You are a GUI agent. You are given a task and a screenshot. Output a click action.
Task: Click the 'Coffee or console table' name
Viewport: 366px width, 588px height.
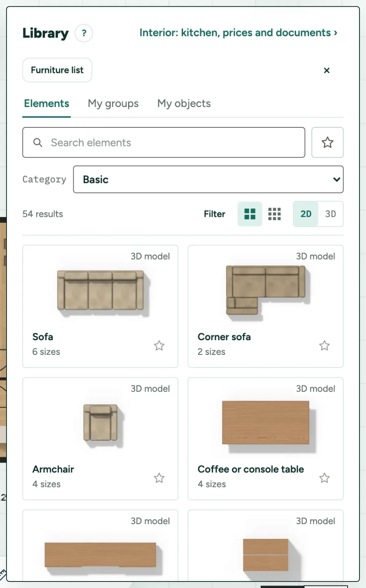pos(251,469)
